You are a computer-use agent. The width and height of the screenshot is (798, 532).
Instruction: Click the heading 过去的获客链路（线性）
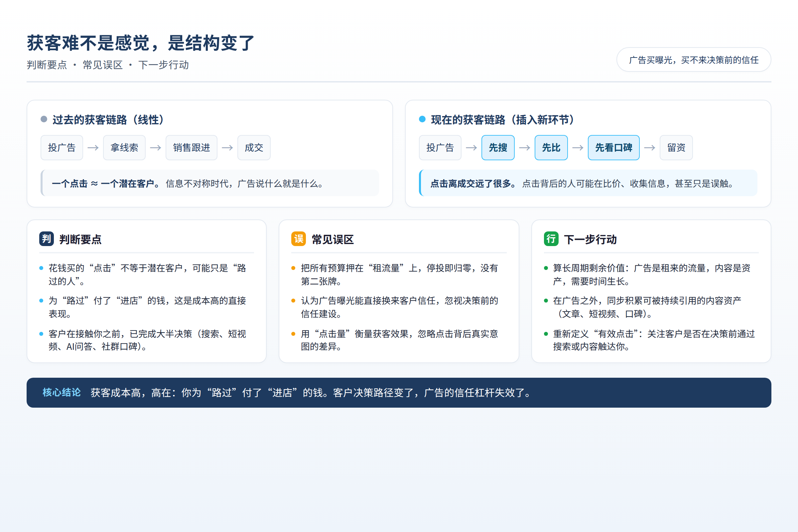109,120
